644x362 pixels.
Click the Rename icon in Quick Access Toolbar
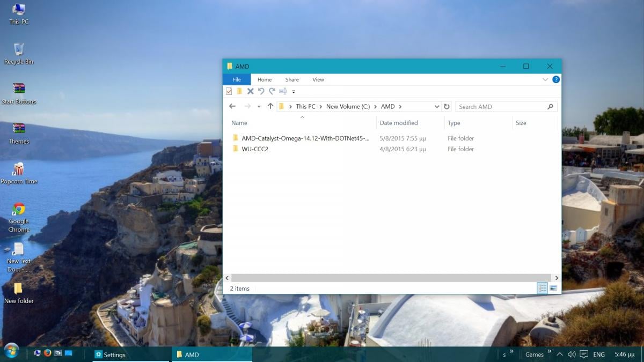pyautogui.click(x=283, y=91)
